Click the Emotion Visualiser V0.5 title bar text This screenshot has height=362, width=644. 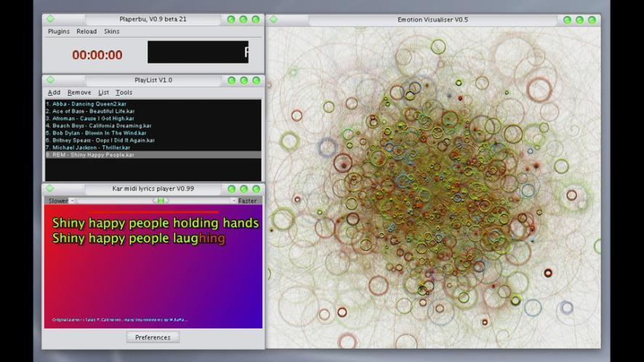(x=432, y=20)
